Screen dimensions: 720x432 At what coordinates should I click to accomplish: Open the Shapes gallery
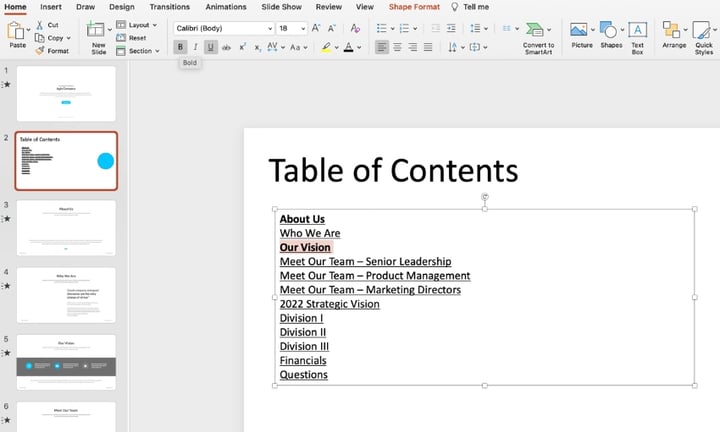[x=611, y=30]
